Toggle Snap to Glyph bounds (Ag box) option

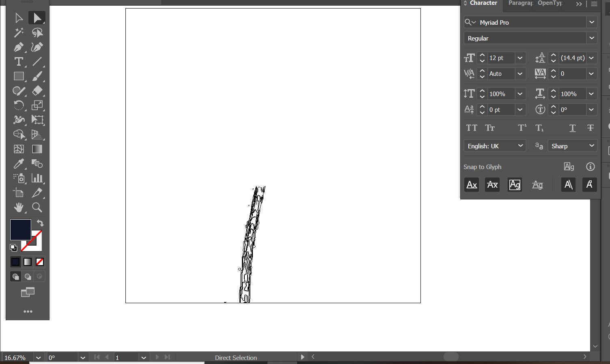pos(515,185)
